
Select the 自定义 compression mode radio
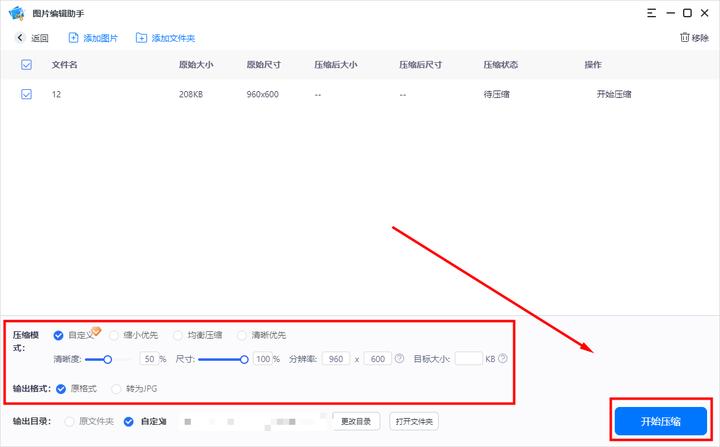pyautogui.click(x=58, y=335)
